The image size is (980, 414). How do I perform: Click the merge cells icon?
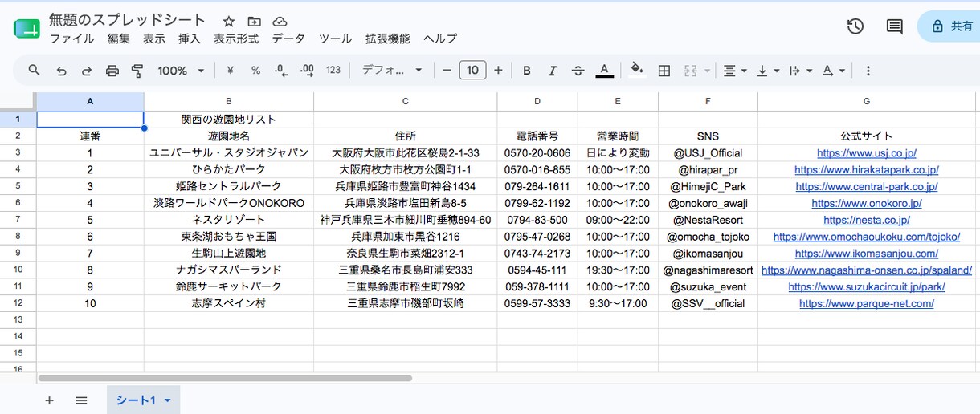click(x=690, y=71)
